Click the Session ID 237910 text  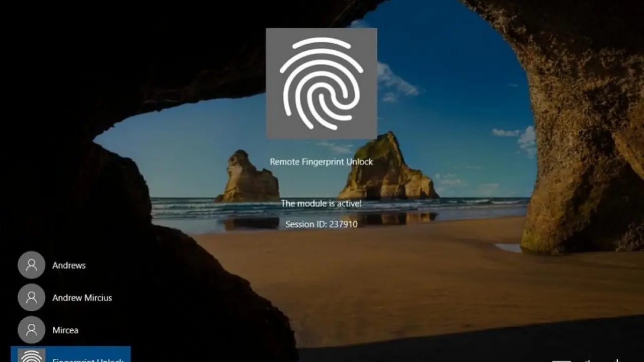pos(321,224)
